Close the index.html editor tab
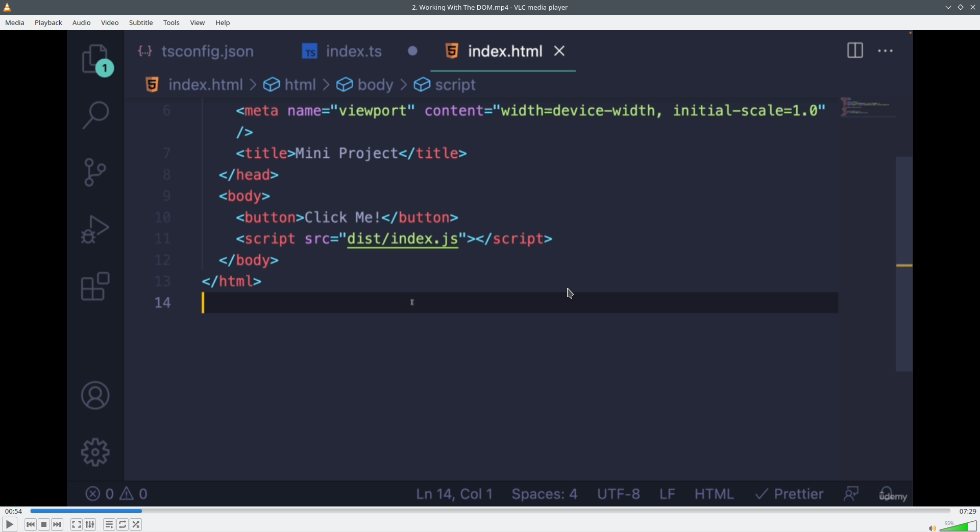This screenshot has height=532, width=980. click(560, 51)
